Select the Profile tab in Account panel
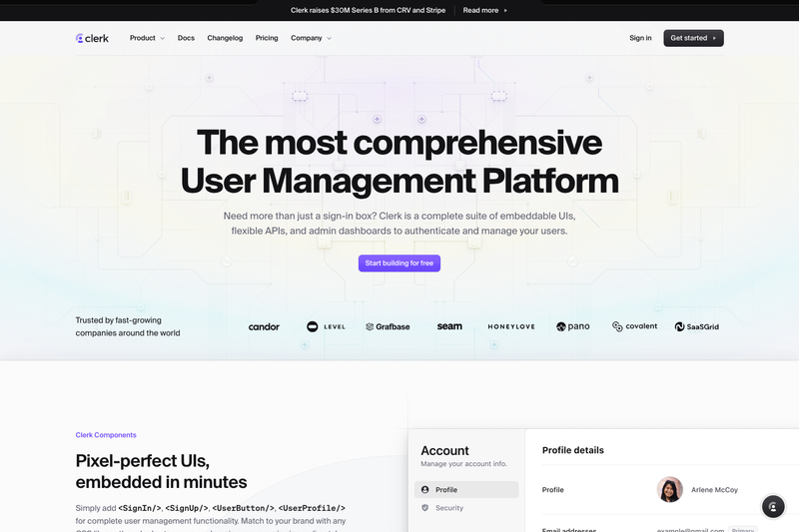Screen dimensions: 799x532 click(466, 490)
